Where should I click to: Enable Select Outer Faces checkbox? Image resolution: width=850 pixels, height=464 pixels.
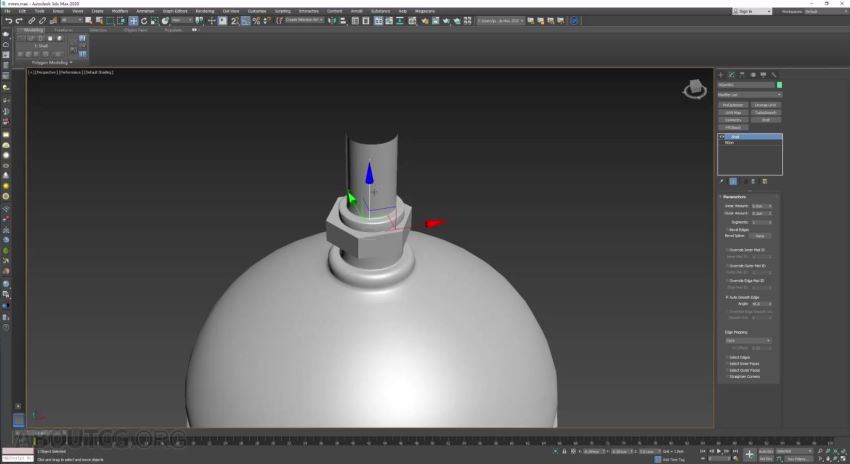pyautogui.click(x=727, y=370)
